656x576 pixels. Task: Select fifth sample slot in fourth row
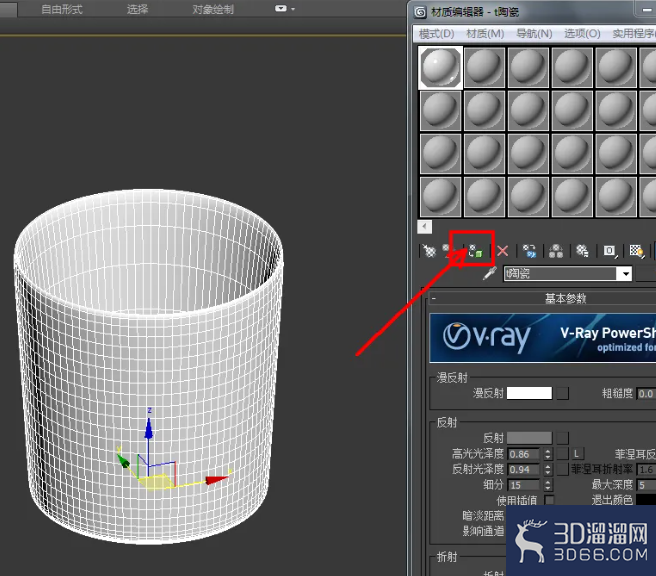(616, 197)
